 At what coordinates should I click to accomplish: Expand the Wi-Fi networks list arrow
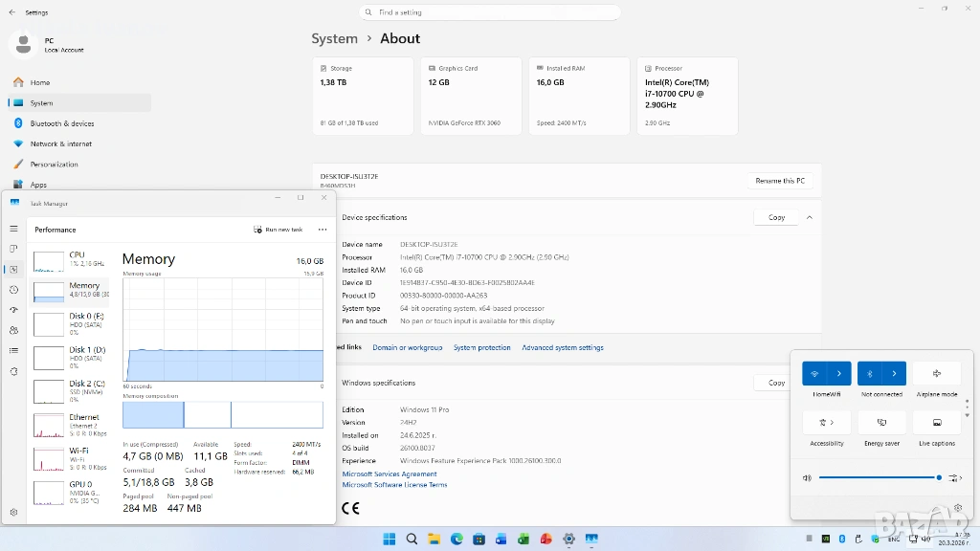click(839, 373)
